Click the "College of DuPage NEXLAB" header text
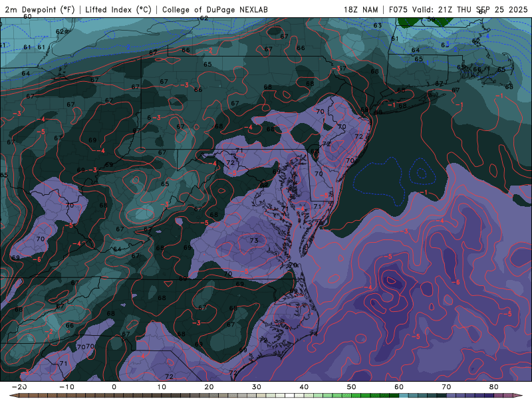Viewport: 532px width, 399px height. (x=215, y=10)
